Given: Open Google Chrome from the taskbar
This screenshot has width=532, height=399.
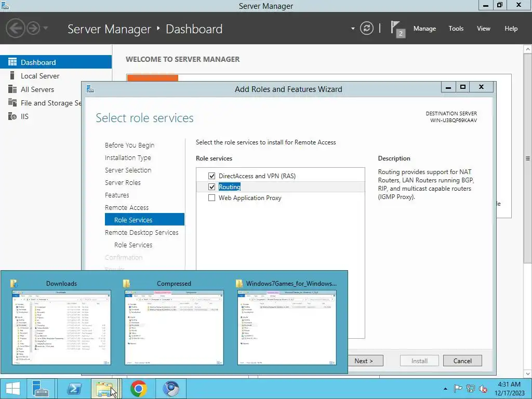Looking at the screenshot, I should click(138, 389).
